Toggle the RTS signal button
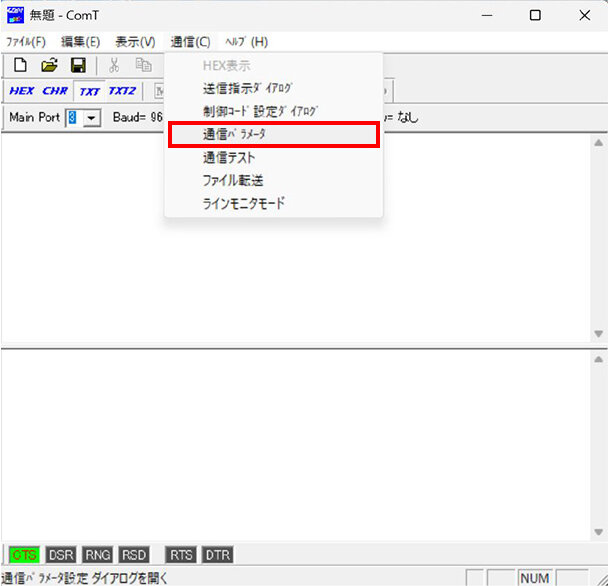The image size is (609, 586). point(181,555)
